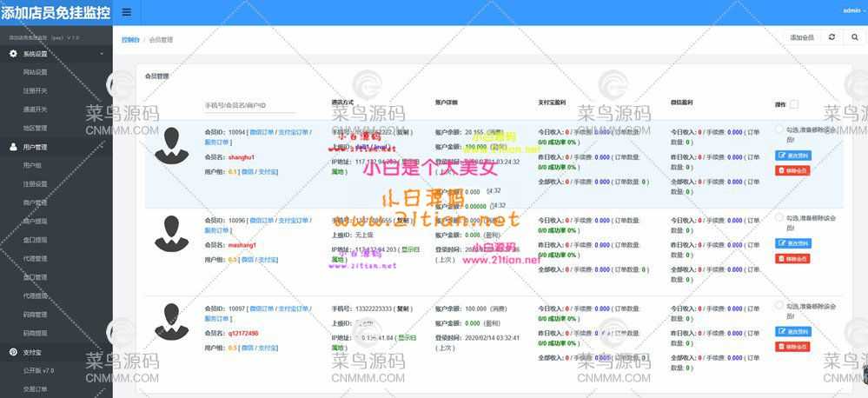Open the admin user dropdown

coord(853,10)
